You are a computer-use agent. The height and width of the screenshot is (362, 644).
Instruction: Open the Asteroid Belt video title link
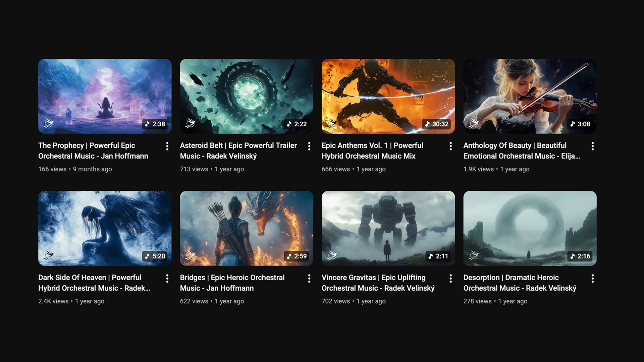click(238, 150)
